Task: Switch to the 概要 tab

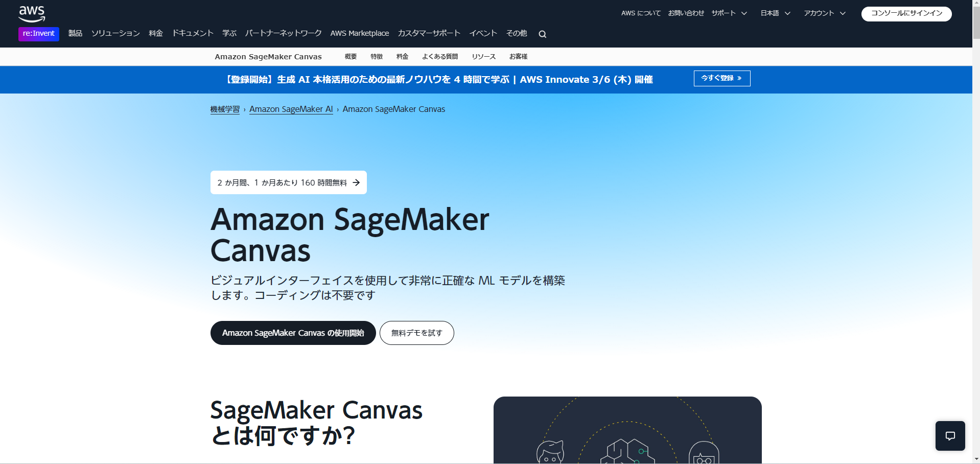Action: (x=351, y=57)
